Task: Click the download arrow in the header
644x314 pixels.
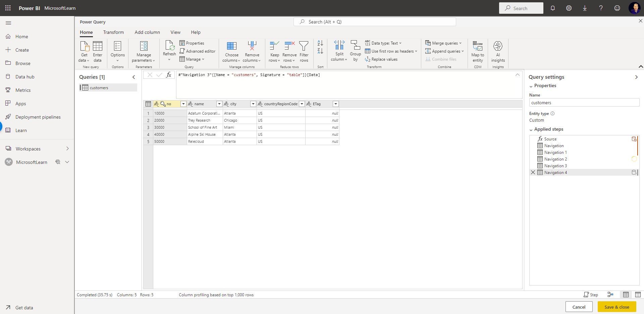Action: (585, 8)
